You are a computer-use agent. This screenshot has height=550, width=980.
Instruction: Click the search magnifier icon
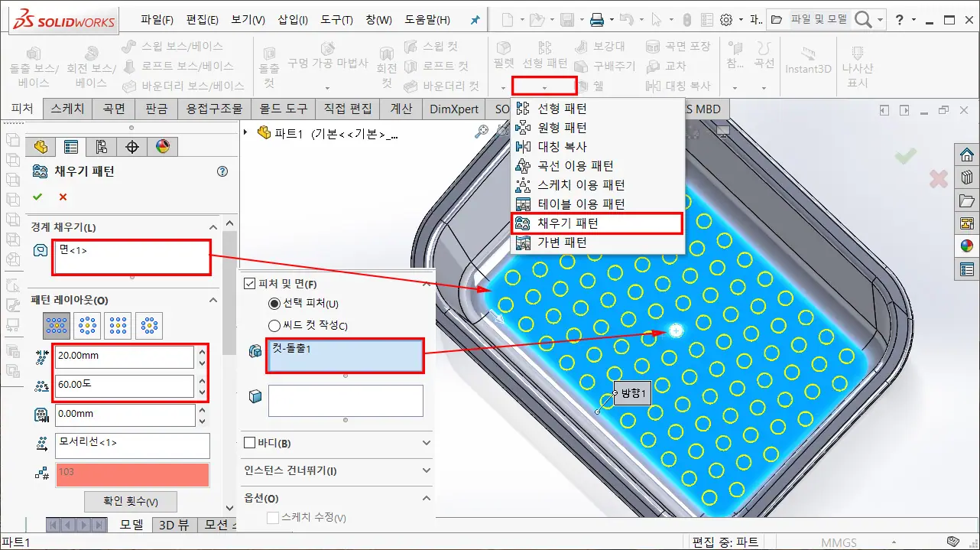click(x=863, y=20)
